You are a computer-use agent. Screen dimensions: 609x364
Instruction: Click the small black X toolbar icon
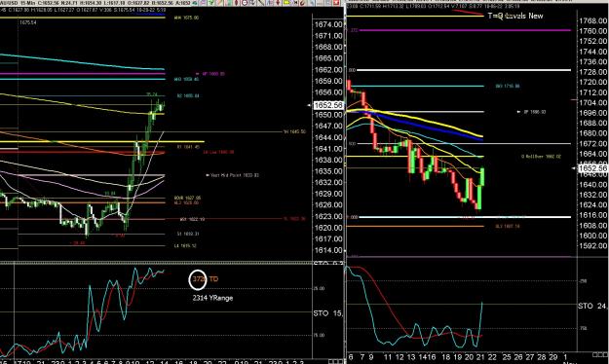click(x=295, y=2)
